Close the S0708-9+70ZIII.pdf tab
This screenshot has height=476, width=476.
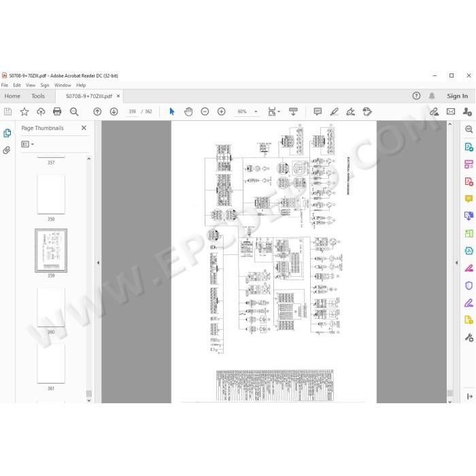[x=118, y=96]
